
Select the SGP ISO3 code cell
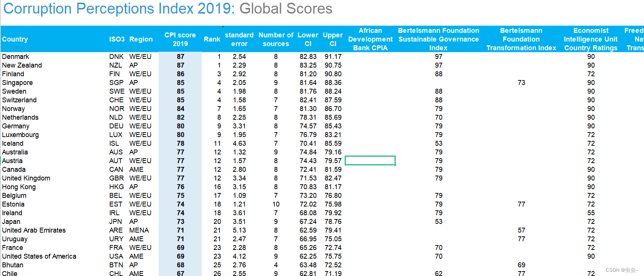(x=116, y=83)
